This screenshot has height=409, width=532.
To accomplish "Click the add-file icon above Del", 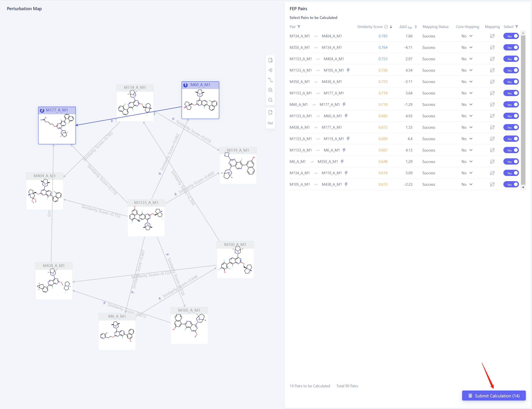I will point(270,112).
